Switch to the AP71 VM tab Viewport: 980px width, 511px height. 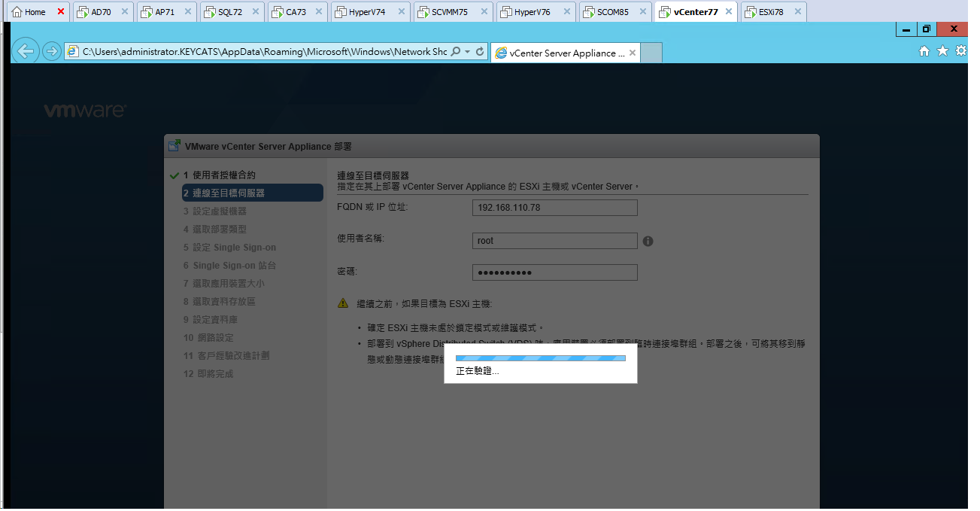coord(165,12)
